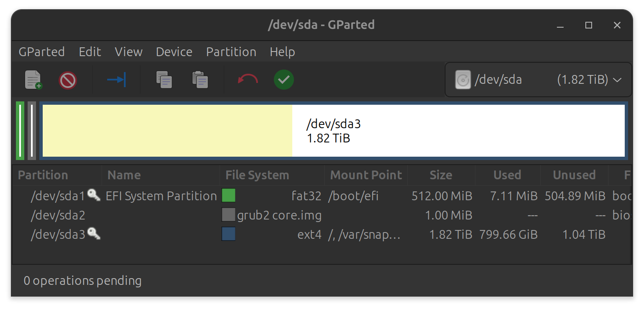This screenshot has width=644, height=310.
Task: Click the green fat32 color swatch
Action: pyautogui.click(x=229, y=195)
